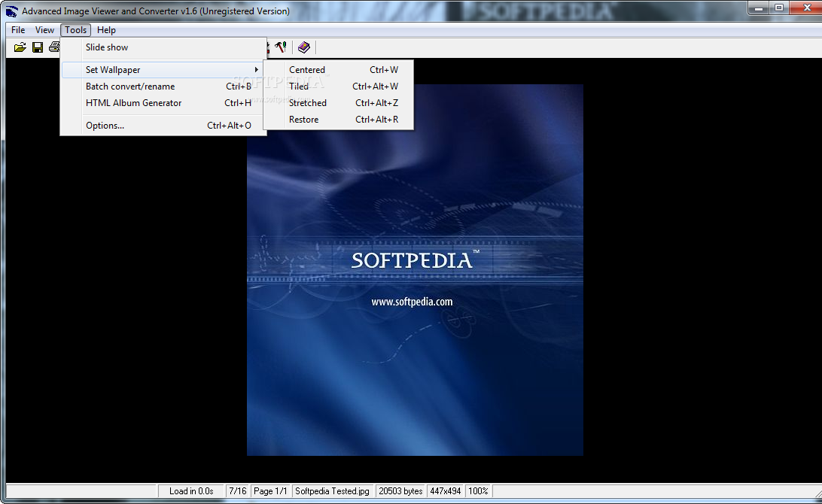Open Options... from Tools menu
This screenshot has width=822, height=504.
(x=163, y=126)
